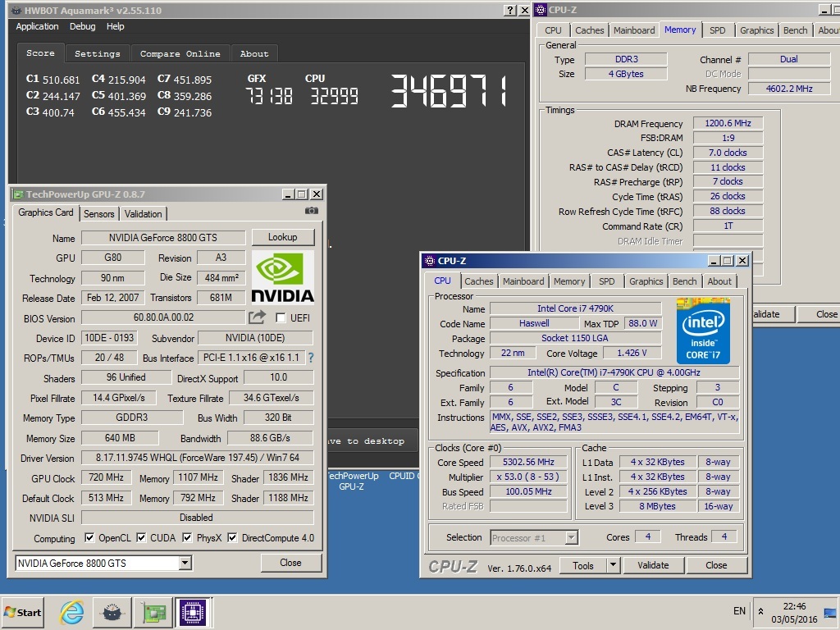Screen dimensions: 840x630
Task: Open the Debug menu
Action: [83, 26]
